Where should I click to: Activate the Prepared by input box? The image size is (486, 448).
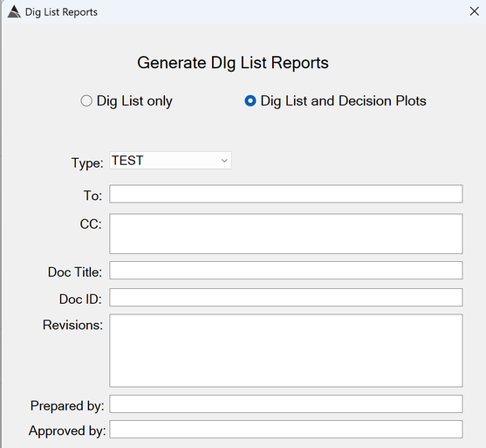pos(286,404)
